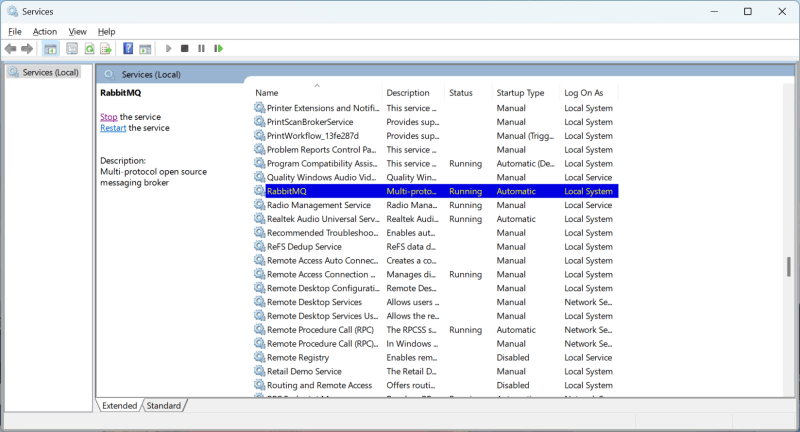Click gear icon of Radio Management Service
Image resolution: width=800 pixels, height=432 pixels.
pyautogui.click(x=260, y=205)
